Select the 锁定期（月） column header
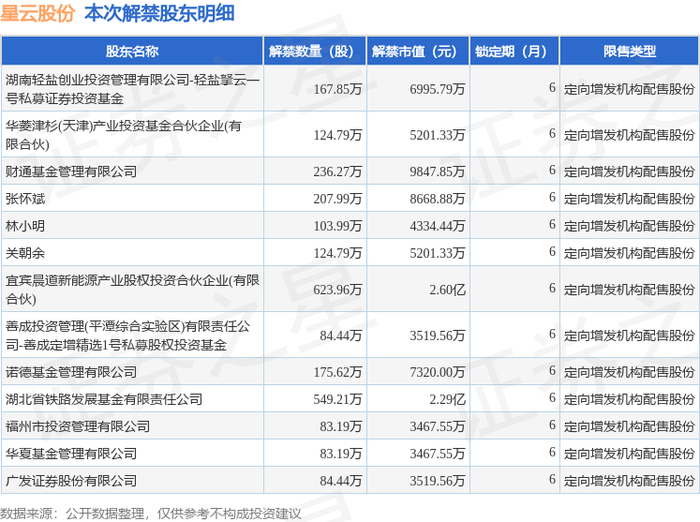 pyautogui.click(x=514, y=51)
